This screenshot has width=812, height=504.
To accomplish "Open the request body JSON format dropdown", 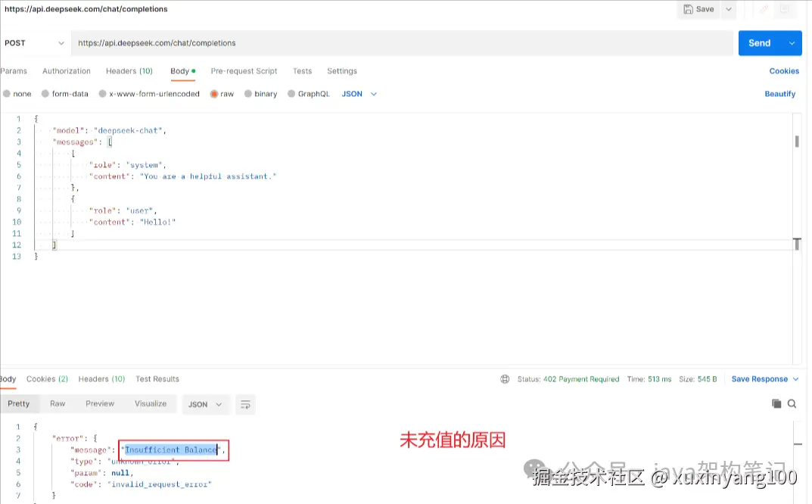I will tap(359, 94).
